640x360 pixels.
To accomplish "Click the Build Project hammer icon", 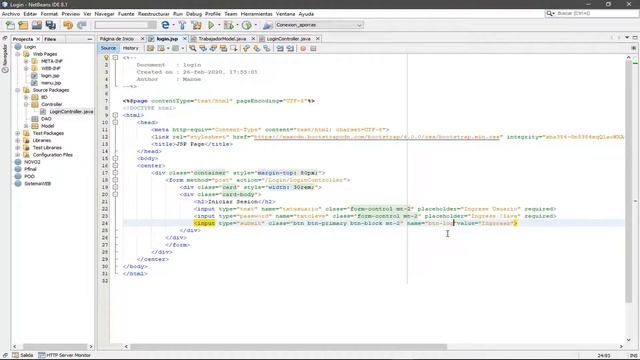I will click(182, 25).
